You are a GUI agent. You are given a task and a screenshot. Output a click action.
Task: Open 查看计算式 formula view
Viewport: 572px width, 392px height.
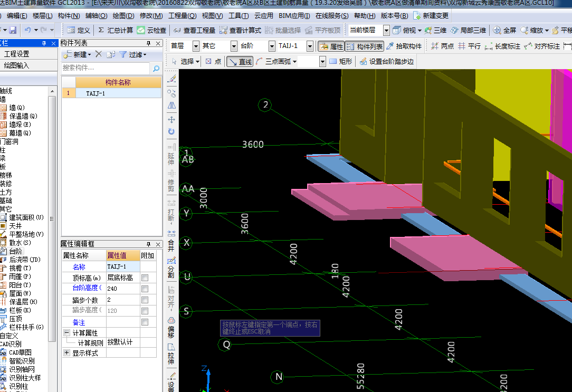(240, 30)
